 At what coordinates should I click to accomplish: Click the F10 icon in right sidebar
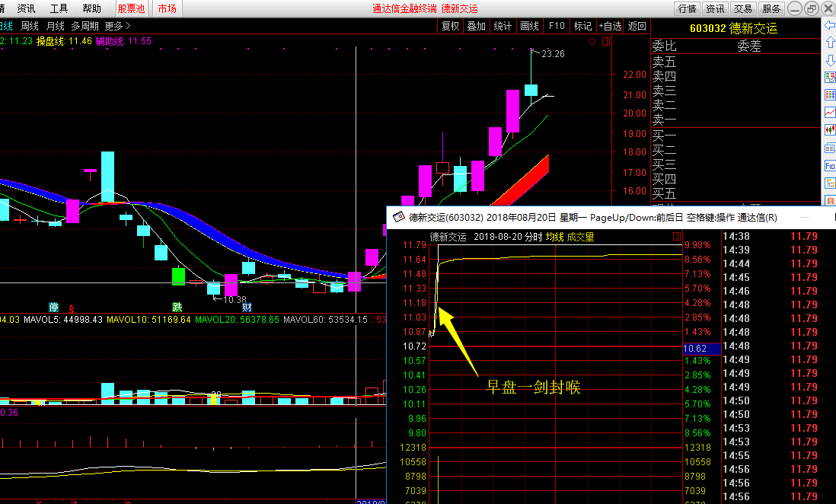coord(830,166)
